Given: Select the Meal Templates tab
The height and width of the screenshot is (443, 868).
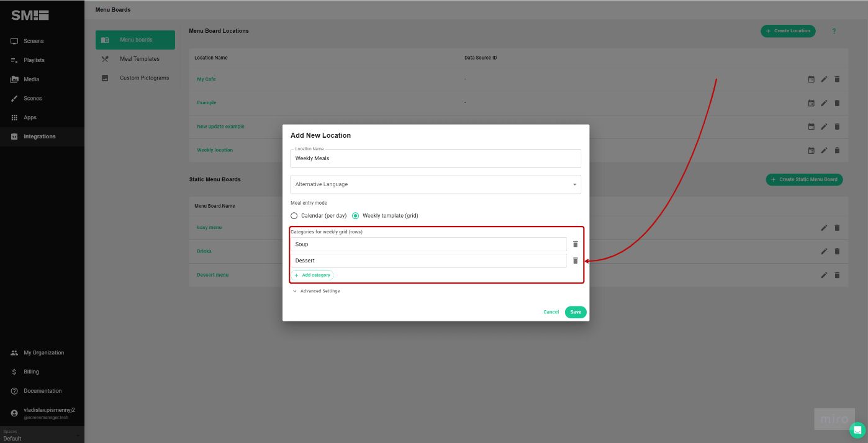Looking at the screenshot, I should [135, 59].
